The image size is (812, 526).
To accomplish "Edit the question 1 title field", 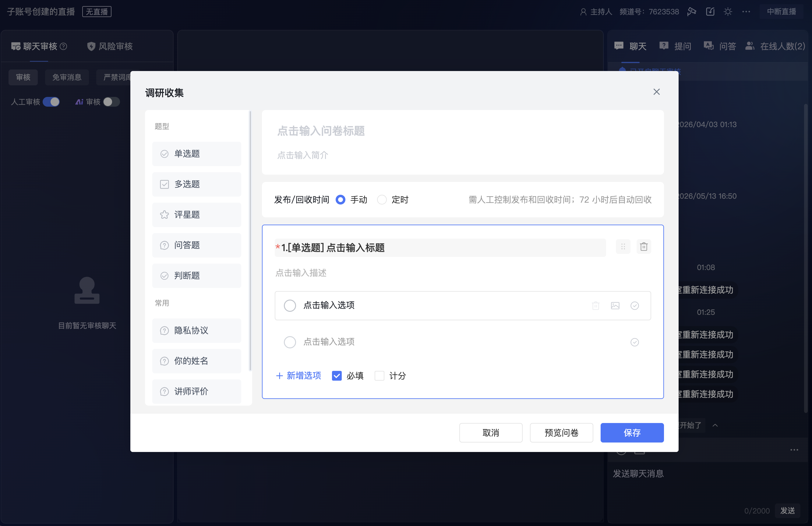I will (440, 247).
